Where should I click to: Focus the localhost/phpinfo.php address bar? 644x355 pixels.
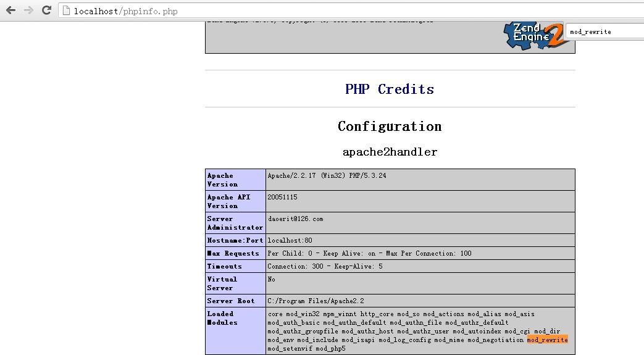351,10
